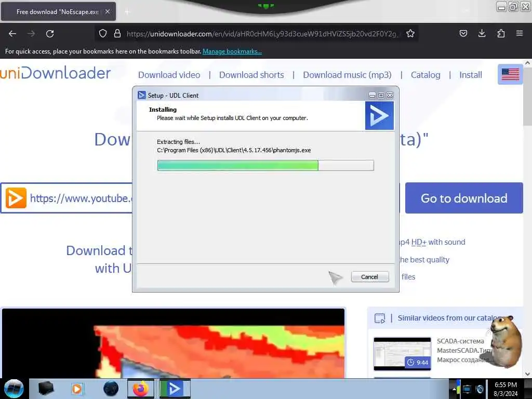Image resolution: width=532 pixels, height=399 pixels.
Task: Switch to UDL Client setup in taskbar
Action: point(175,389)
